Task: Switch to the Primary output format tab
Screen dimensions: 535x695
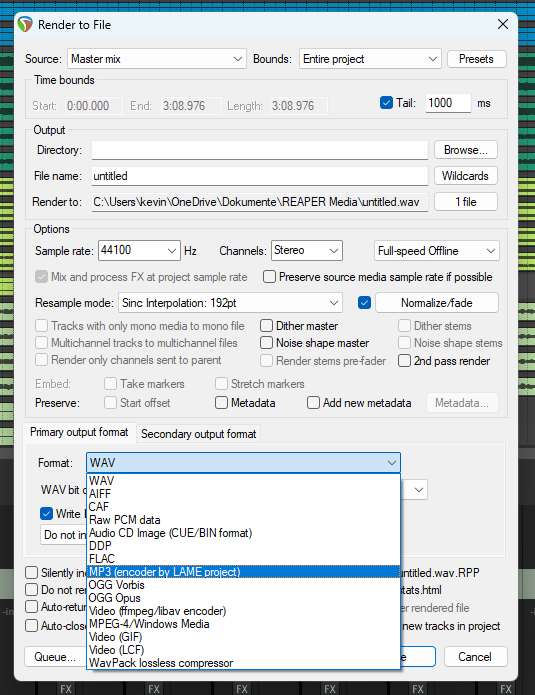Action: (x=79, y=432)
